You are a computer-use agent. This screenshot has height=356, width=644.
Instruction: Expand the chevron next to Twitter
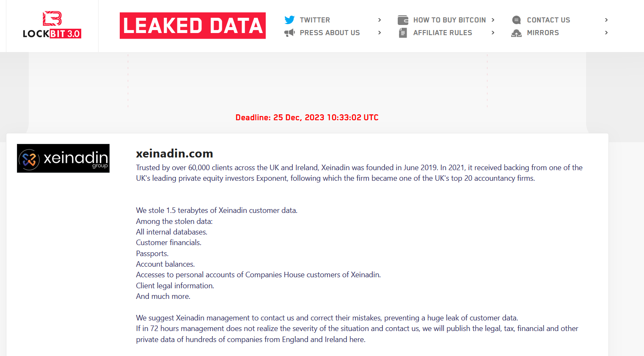[380, 20]
